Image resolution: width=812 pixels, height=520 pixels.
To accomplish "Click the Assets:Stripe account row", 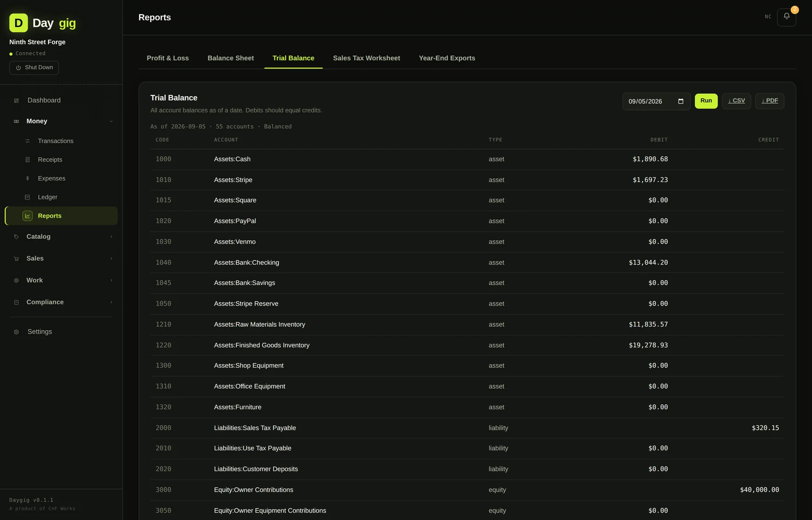I will point(467,180).
